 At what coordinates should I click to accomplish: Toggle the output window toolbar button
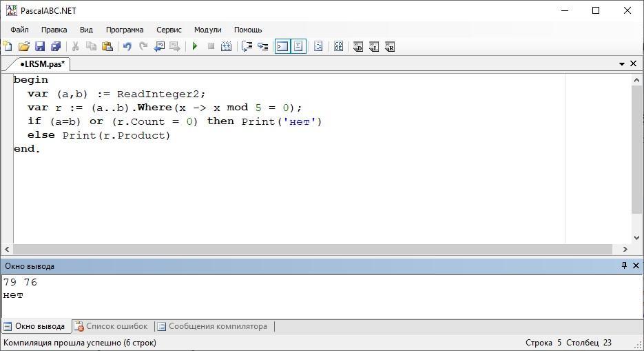(282, 46)
